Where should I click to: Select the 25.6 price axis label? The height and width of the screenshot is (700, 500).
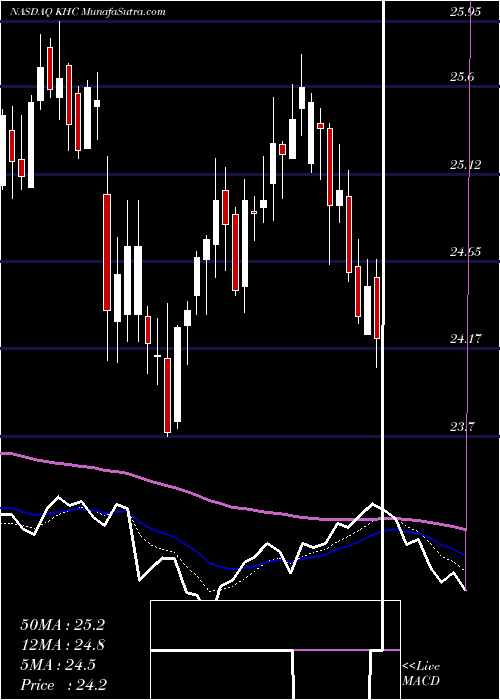pos(462,77)
